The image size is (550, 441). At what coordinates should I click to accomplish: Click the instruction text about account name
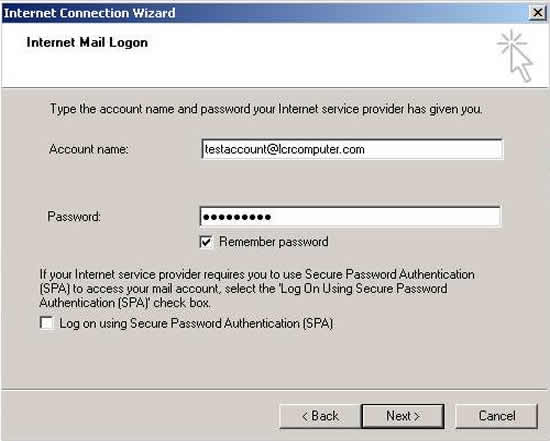[x=266, y=109]
